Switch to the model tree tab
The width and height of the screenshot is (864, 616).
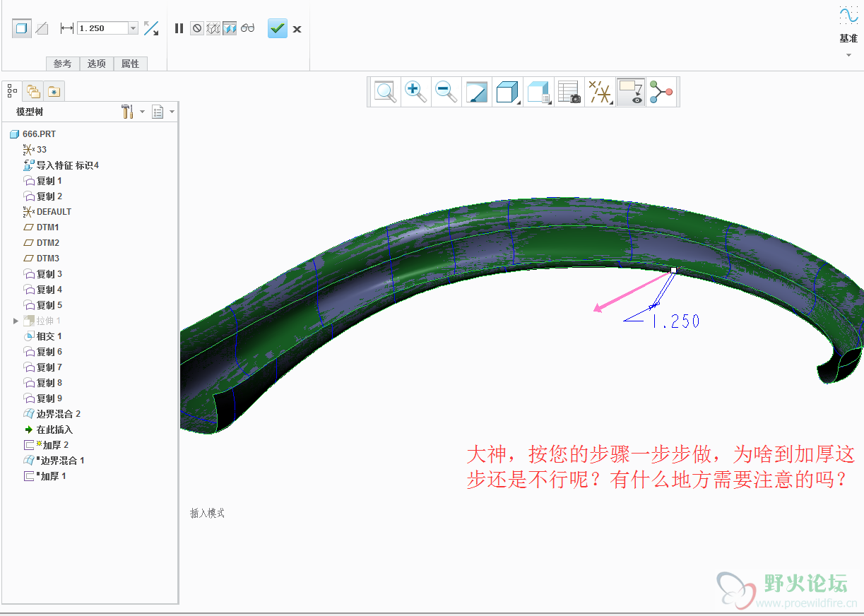[x=12, y=90]
